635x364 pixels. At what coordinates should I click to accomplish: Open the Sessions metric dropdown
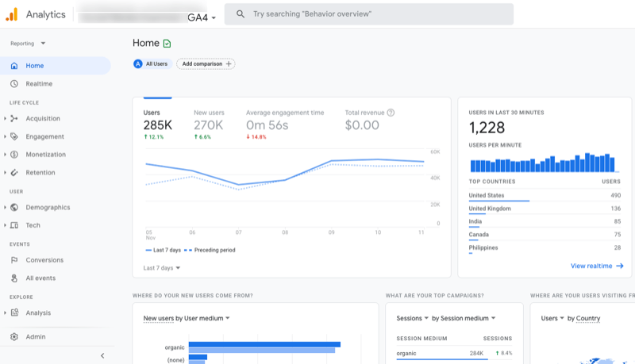pyautogui.click(x=412, y=318)
